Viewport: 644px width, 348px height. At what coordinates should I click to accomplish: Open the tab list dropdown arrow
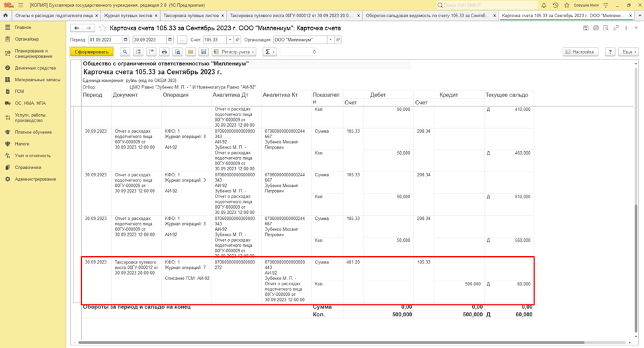point(639,16)
